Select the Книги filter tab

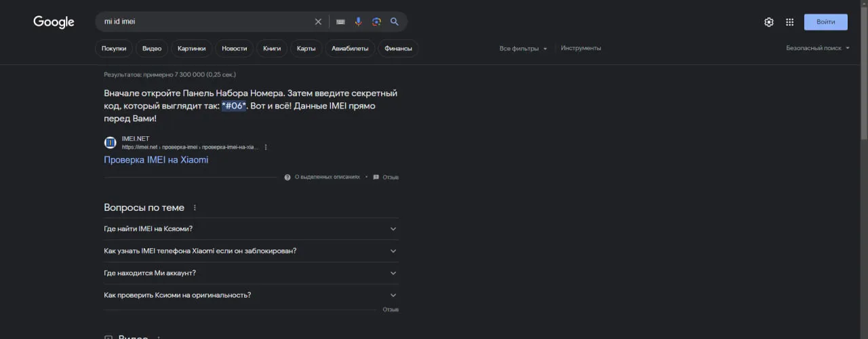click(272, 48)
